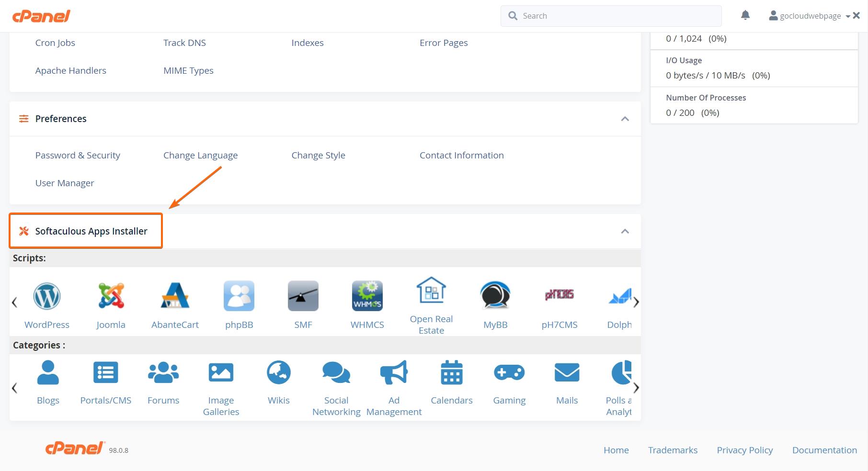
Task: Open the Joomla script icon
Action: tap(111, 295)
